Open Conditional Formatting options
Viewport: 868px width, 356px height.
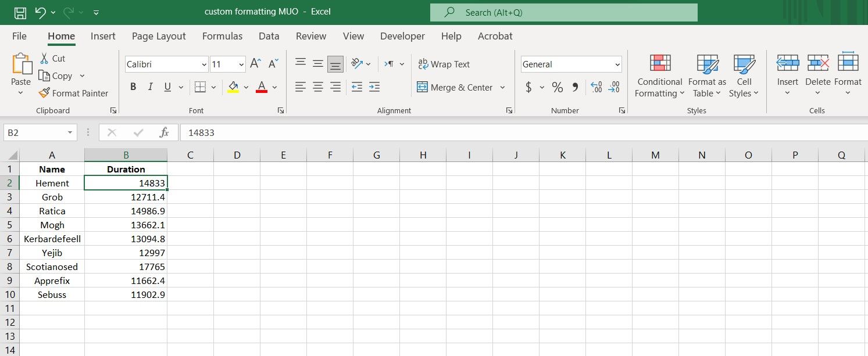click(659, 75)
